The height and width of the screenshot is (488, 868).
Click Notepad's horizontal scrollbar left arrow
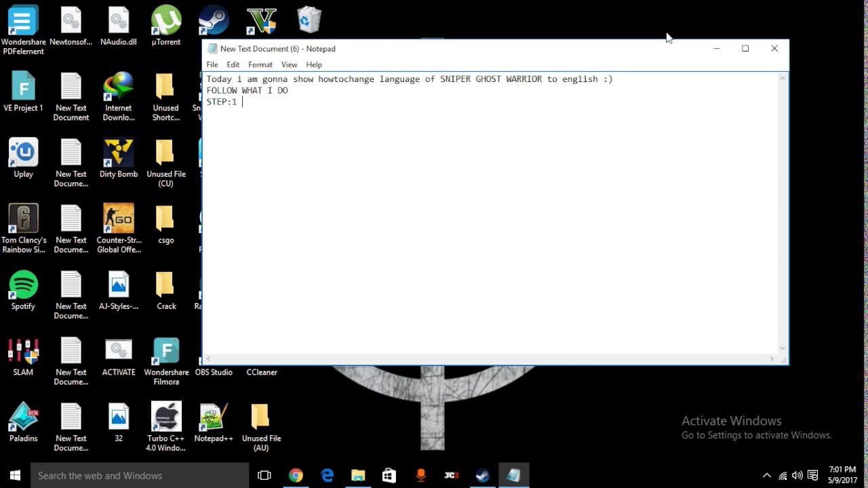pyautogui.click(x=210, y=359)
